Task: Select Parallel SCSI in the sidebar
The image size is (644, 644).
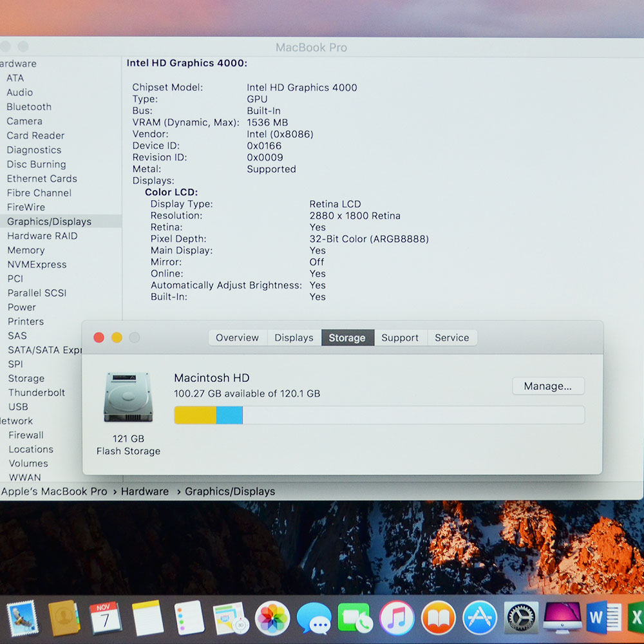Action: pyautogui.click(x=37, y=293)
